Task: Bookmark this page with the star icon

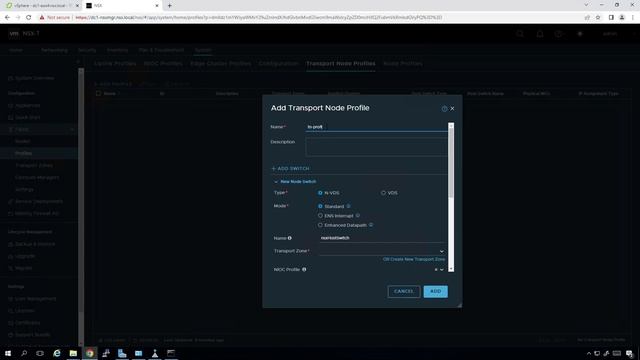Action: click(x=598, y=18)
